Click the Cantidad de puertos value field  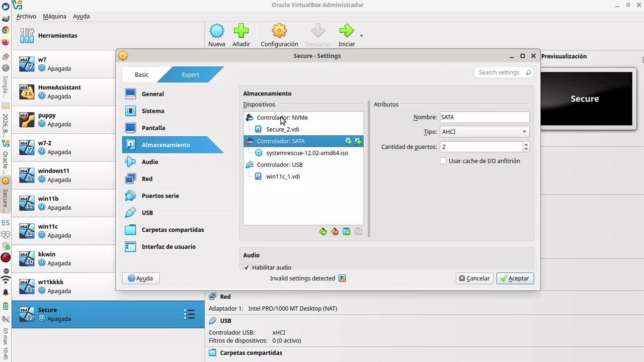click(x=481, y=147)
